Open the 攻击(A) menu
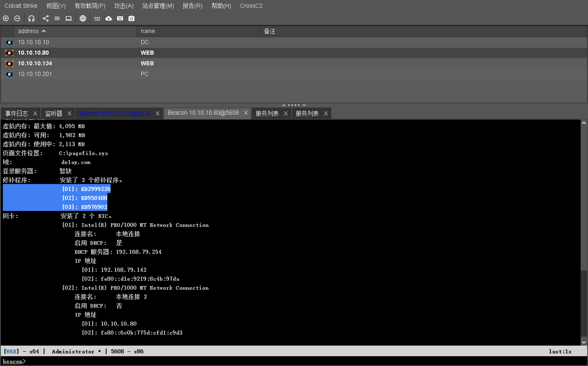588x366 pixels. point(124,6)
